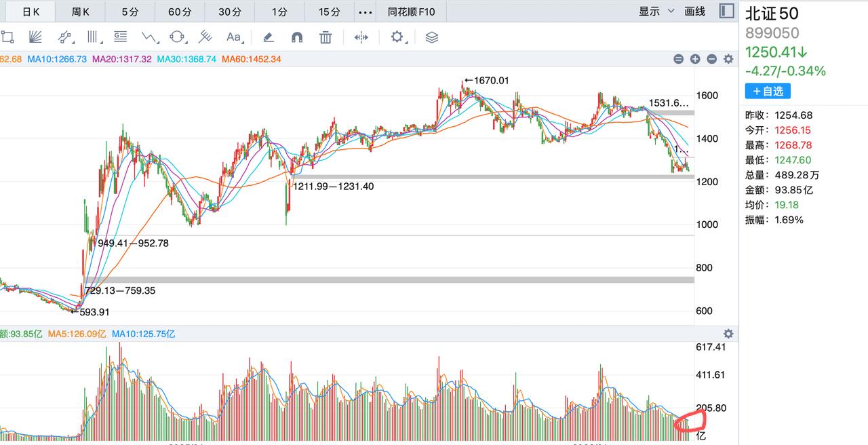Click the parallel vertical lines tool
The width and height of the screenshot is (868, 445).
coord(93,37)
